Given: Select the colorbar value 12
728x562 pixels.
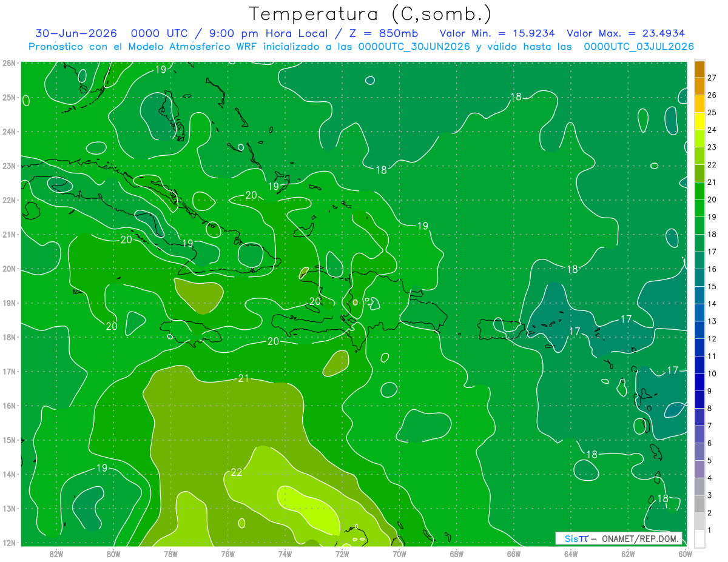Looking at the screenshot, I should coord(712,338).
